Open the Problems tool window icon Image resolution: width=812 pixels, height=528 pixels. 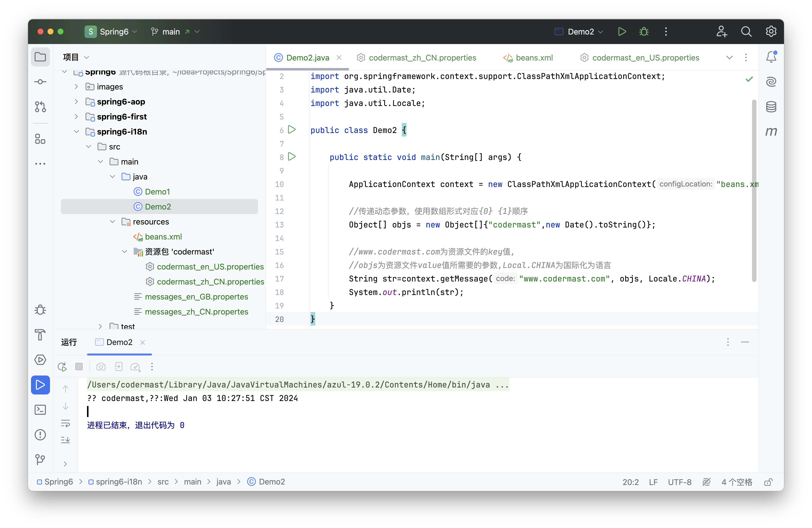tap(40, 434)
